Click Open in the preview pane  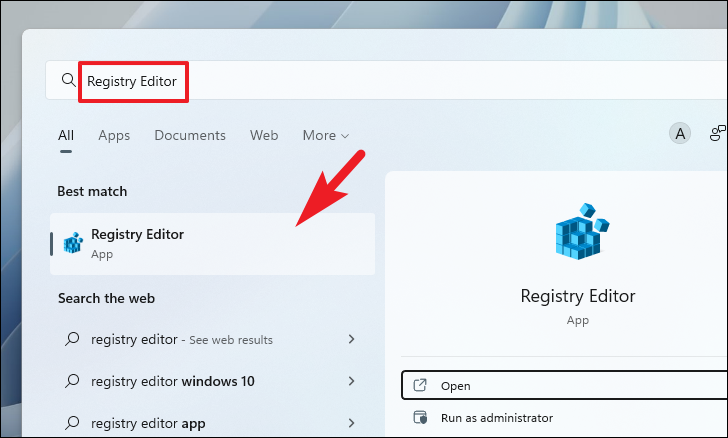[565, 385]
